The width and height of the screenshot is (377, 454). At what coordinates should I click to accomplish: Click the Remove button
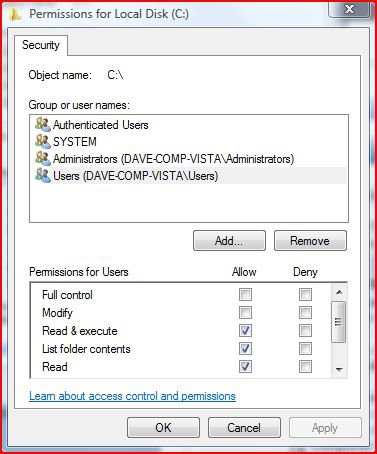[x=310, y=241]
